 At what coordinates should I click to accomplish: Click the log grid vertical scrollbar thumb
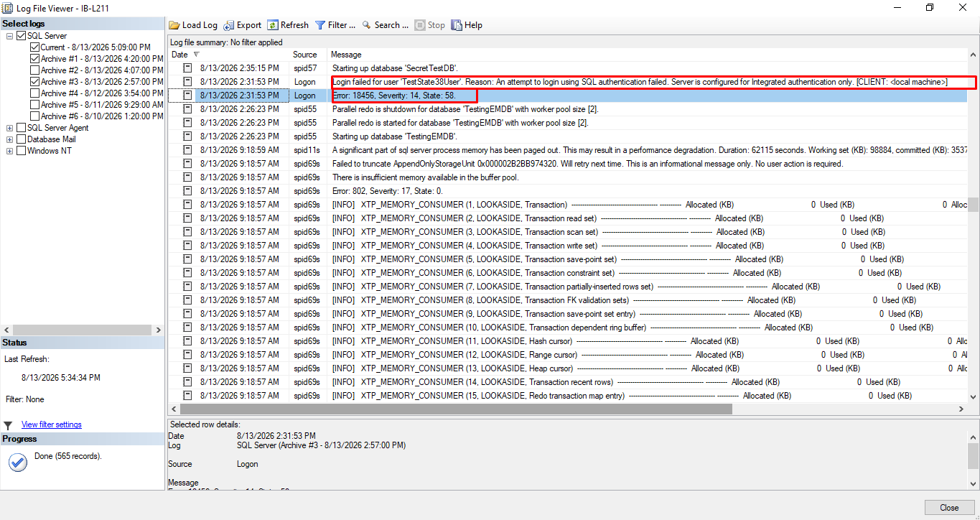[973, 205]
